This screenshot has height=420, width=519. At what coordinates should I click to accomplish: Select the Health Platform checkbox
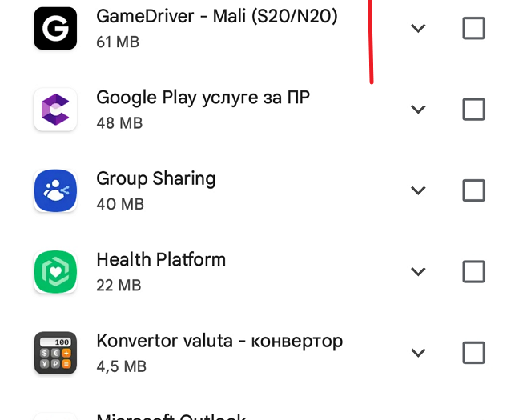tap(473, 271)
